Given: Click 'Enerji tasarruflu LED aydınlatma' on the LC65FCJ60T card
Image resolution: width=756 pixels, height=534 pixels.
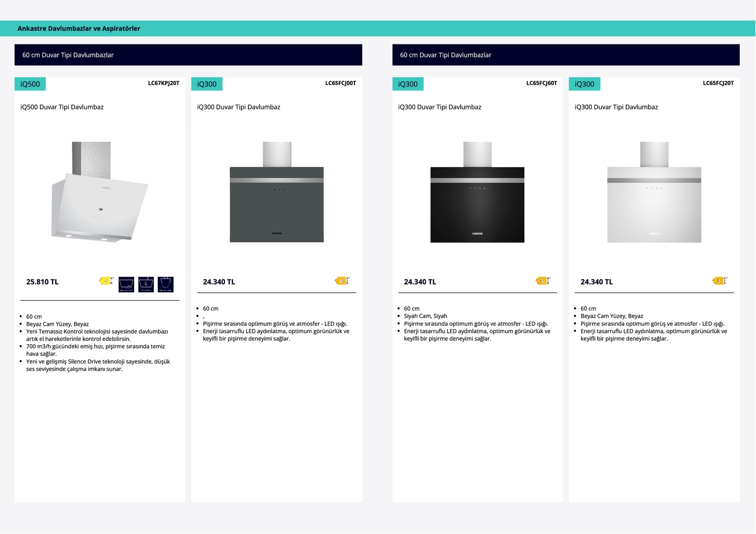Looking at the screenshot, I should click(x=477, y=335).
